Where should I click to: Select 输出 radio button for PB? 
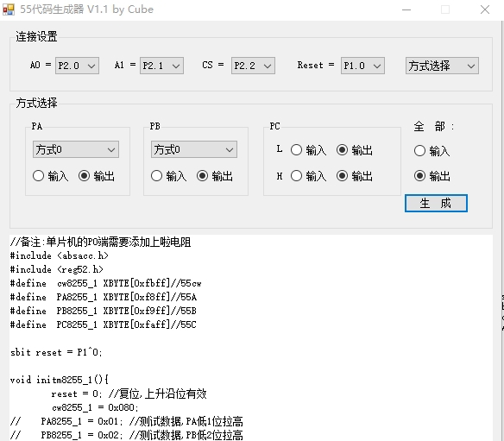pyautogui.click(x=215, y=176)
